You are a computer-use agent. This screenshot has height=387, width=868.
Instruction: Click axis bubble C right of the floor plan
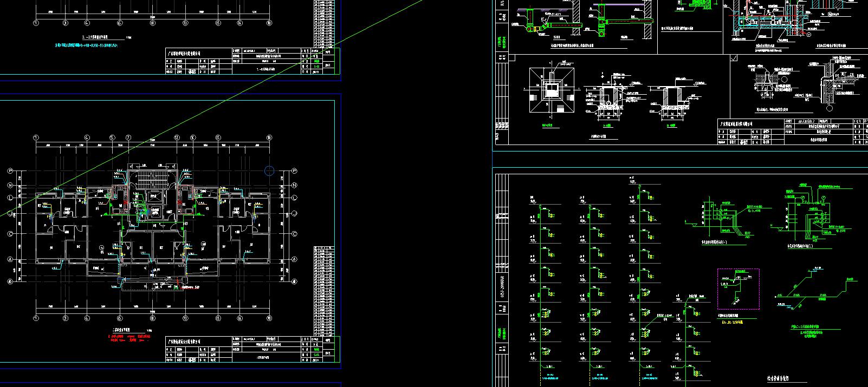tap(294, 234)
